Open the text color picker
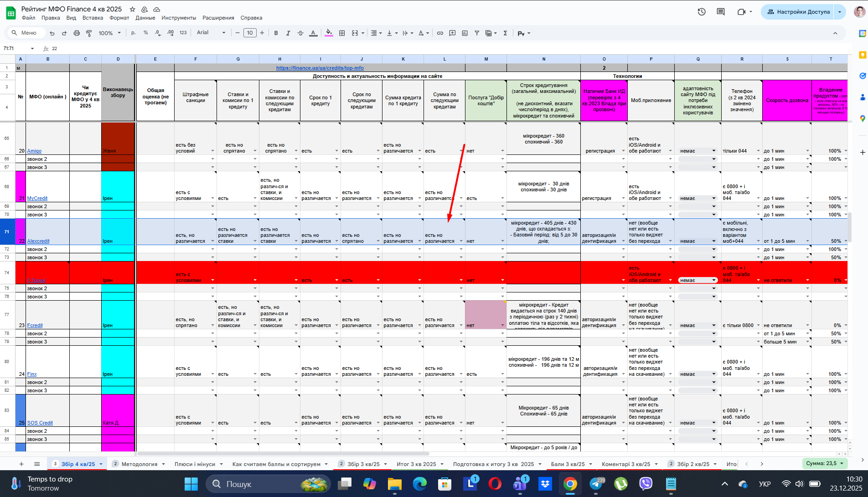Viewport: 868px width, 497px height. point(313,33)
